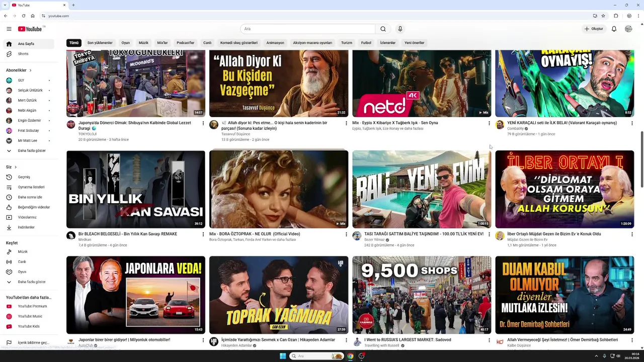
Task: Open options menu for Allah diyor ki video
Action: (x=346, y=123)
